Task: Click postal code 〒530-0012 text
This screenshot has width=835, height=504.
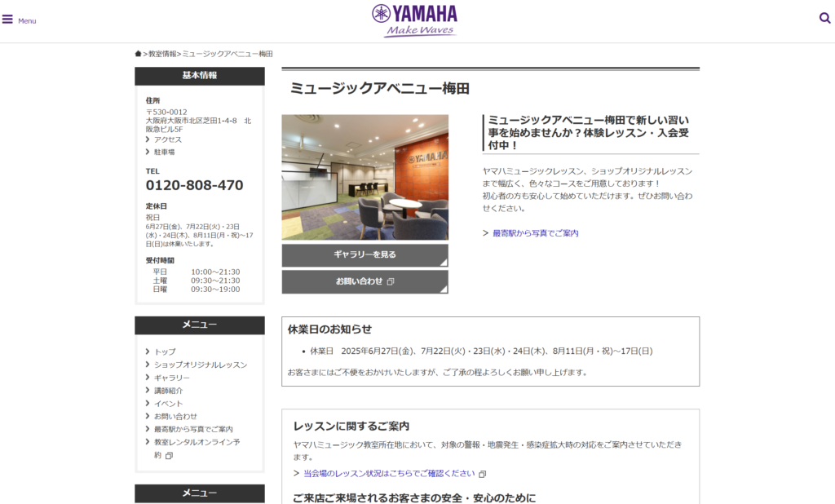Action: click(166, 112)
